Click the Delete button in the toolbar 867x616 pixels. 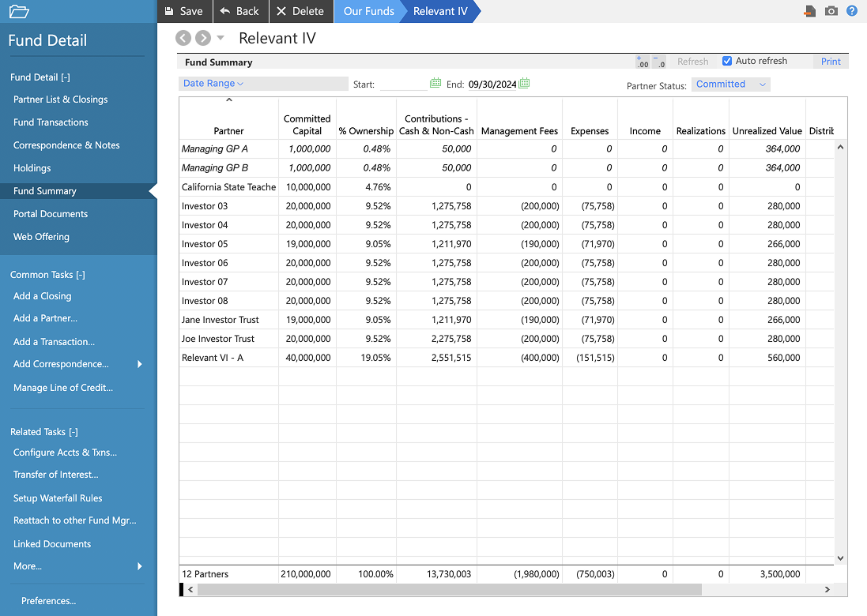pyautogui.click(x=301, y=11)
